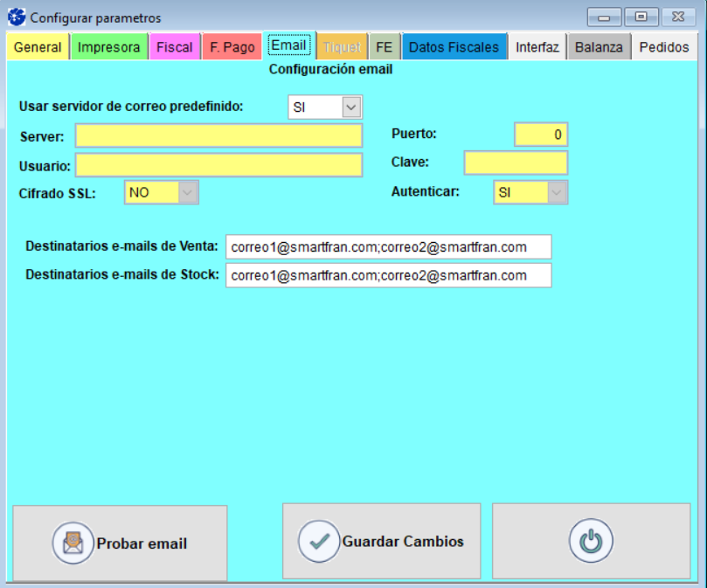The width and height of the screenshot is (707, 588).
Task: Focus the Usuario text field
Action: 218,165
